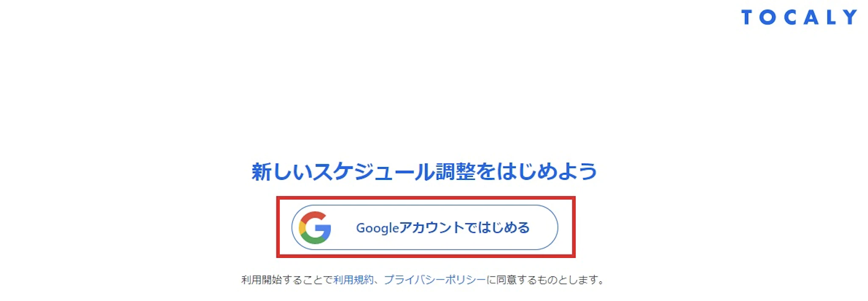This screenshot has height=301, width=868.
Task: Click the Google G icon
Action: pyautogui.click(x=315, y=228)
